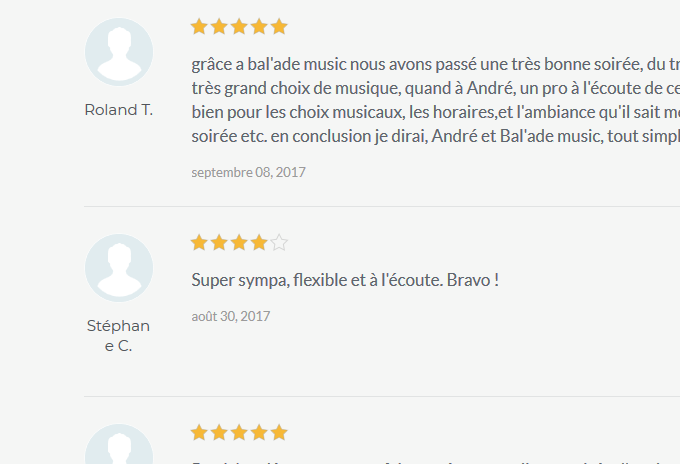
Task: Click the third star in Roland T.'s rating
Action: [x=239, y=26]
